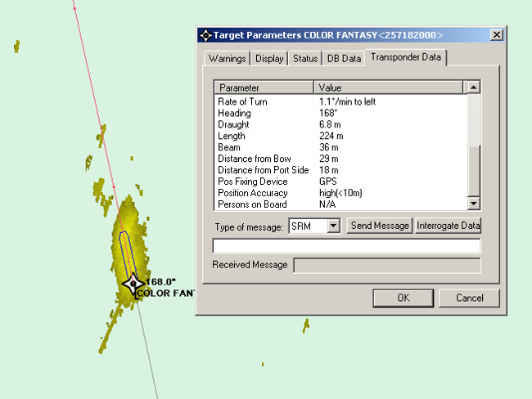This screenshot has width=532, height=399.
Task: Click the Value column header
Action: click(388, 87)
